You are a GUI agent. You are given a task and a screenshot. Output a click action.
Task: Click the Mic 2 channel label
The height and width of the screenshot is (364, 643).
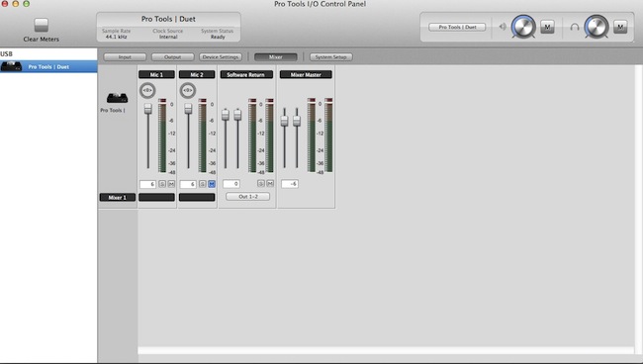click(197, 74)
